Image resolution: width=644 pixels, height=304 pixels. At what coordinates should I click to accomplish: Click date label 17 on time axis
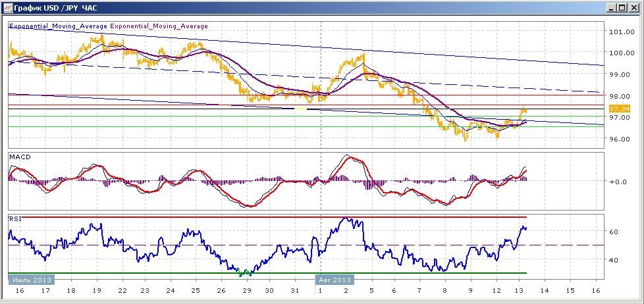(45, 290)
